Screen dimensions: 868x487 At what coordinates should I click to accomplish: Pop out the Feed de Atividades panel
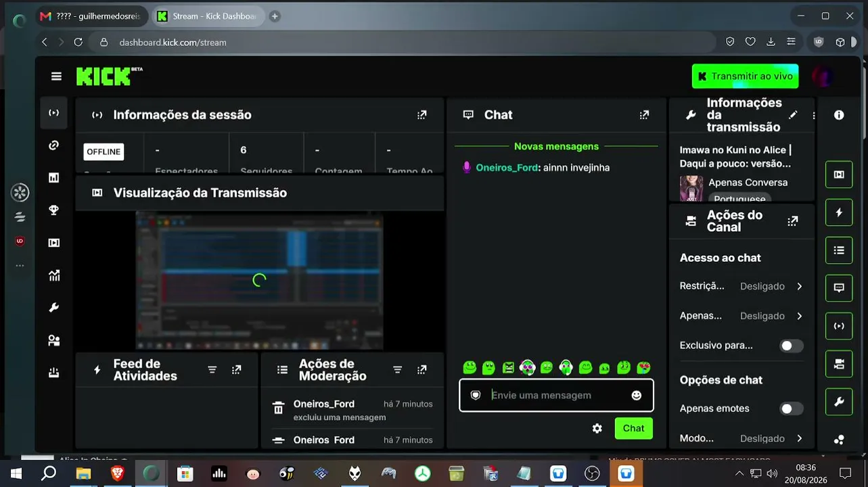(236, 370)
